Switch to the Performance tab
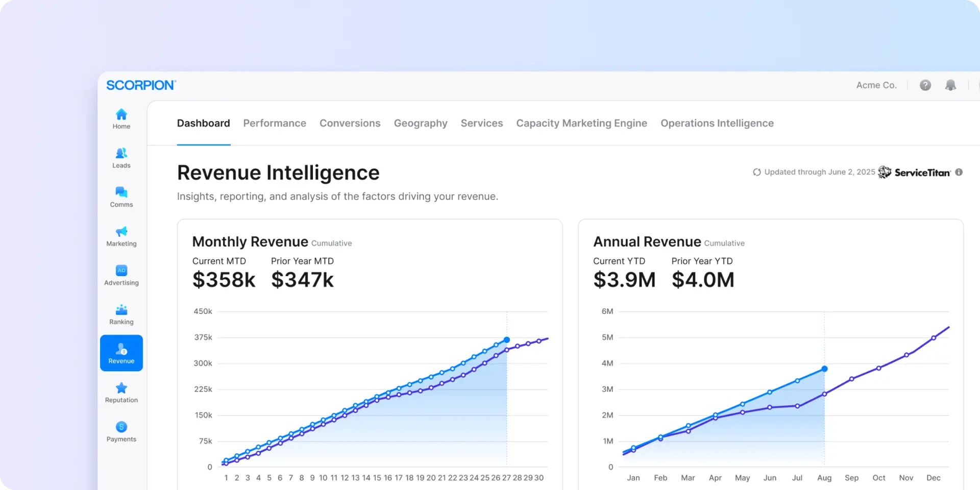980x490 pixels. [x=275, y=124]
